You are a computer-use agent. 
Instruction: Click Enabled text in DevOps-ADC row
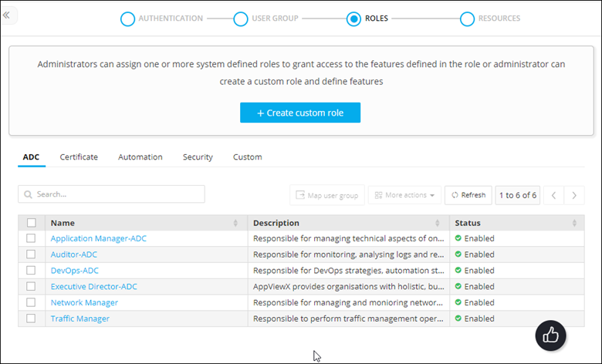tap(479, 271)
